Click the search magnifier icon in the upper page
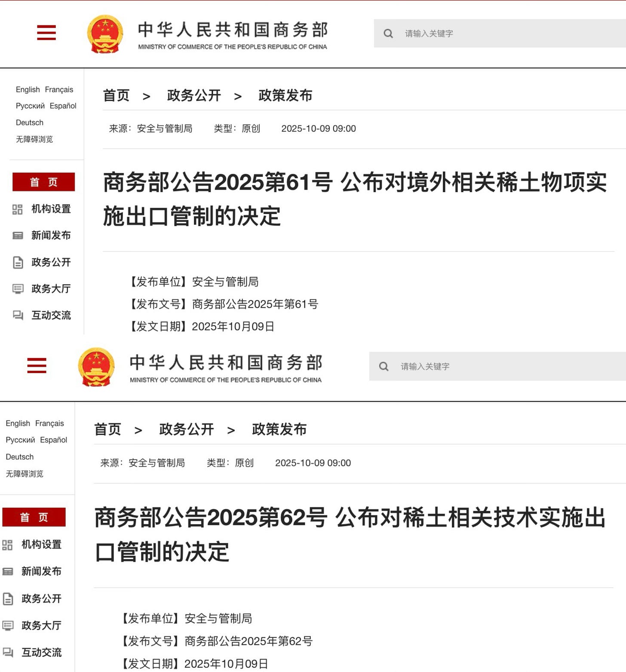The width and height of the screenshot is (626, 672). click(x=388, y=34)
